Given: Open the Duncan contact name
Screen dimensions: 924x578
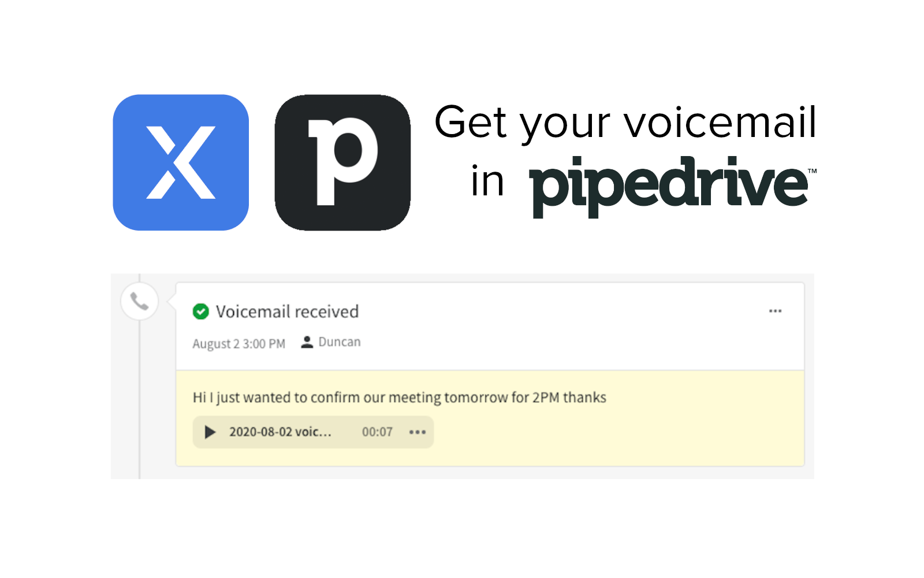Looking at the screenshot, I should pos(340,342).
